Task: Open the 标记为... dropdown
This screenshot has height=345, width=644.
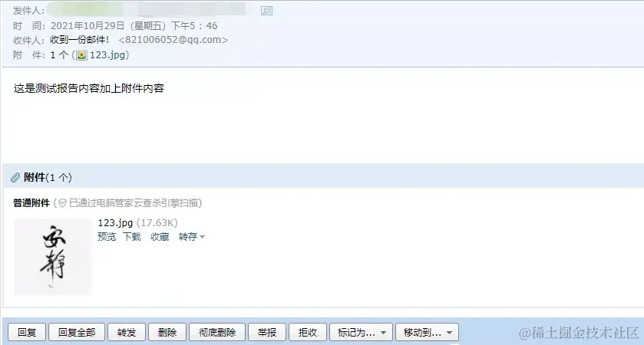Action: (x=361, y=332)
